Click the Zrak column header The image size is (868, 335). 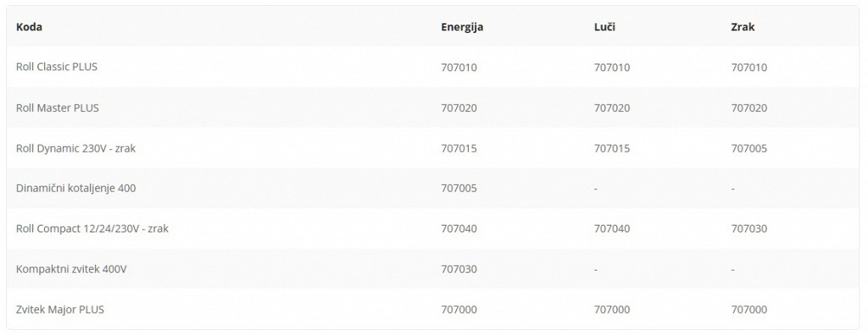pyautogui.click(x=743, y=26)
